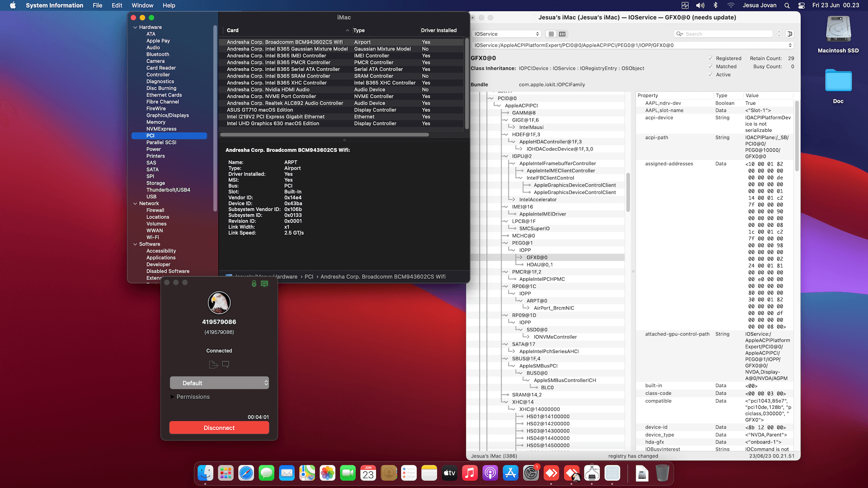
Task: Open Launchpad in the dock
Action: [x=226, y=473]
